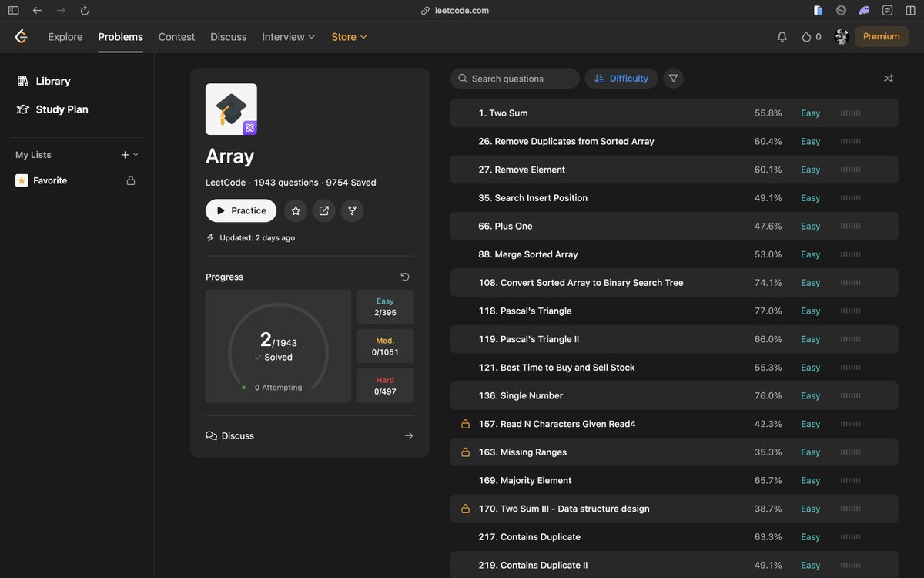Open the notifications bell
924x578 pixels.
[x=782, y=36]
